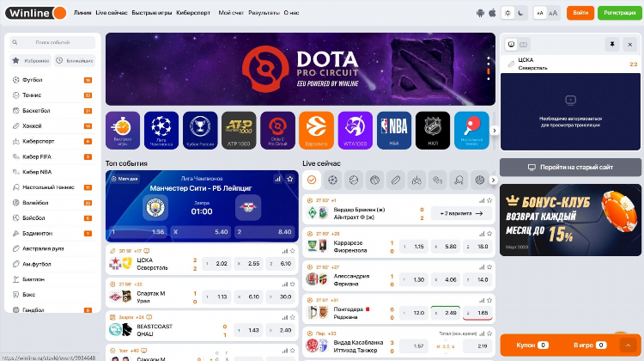Screen dimensions: 644x361
Task: Bet on Манчестер Сити win at 1.36
Action: [x=137, y=232]
